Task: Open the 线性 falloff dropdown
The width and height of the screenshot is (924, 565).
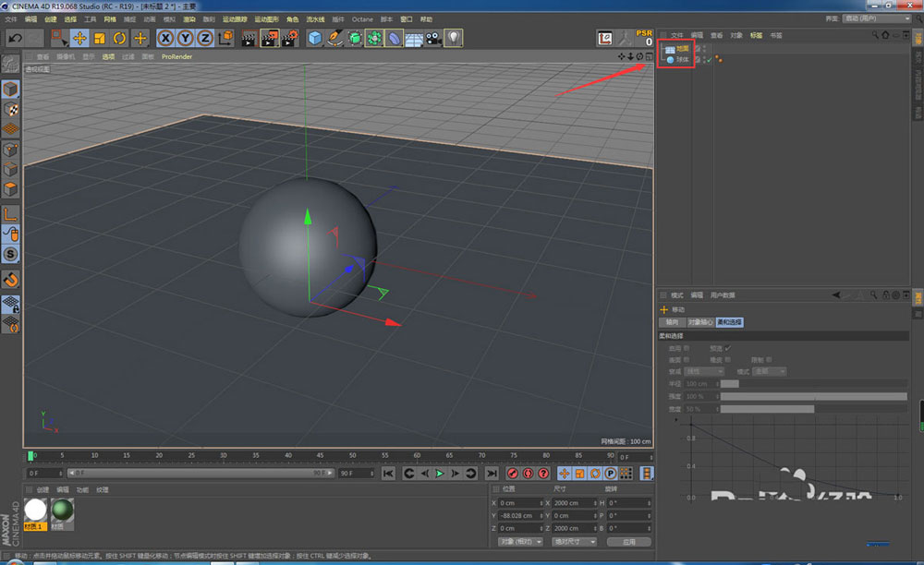Action: point(702,370)
